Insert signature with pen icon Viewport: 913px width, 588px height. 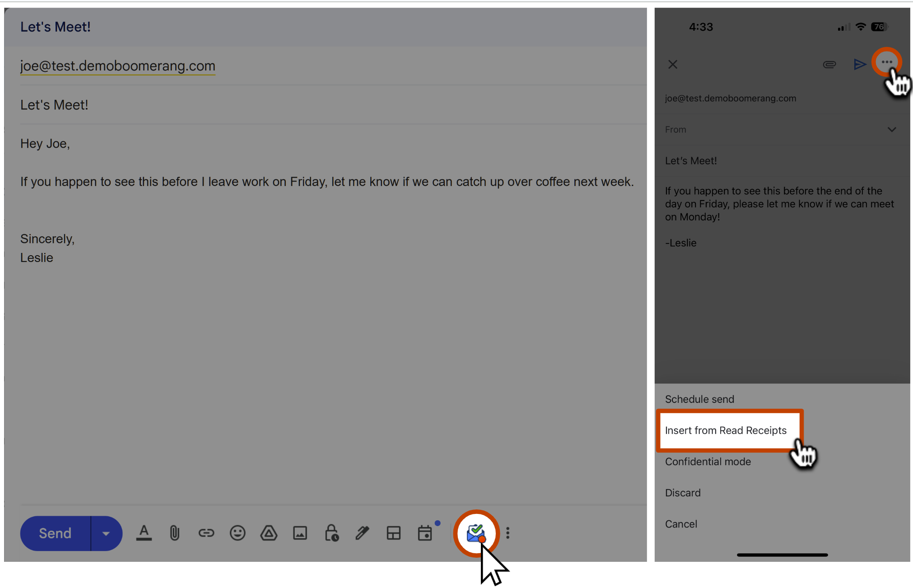[x=362, y=533]
